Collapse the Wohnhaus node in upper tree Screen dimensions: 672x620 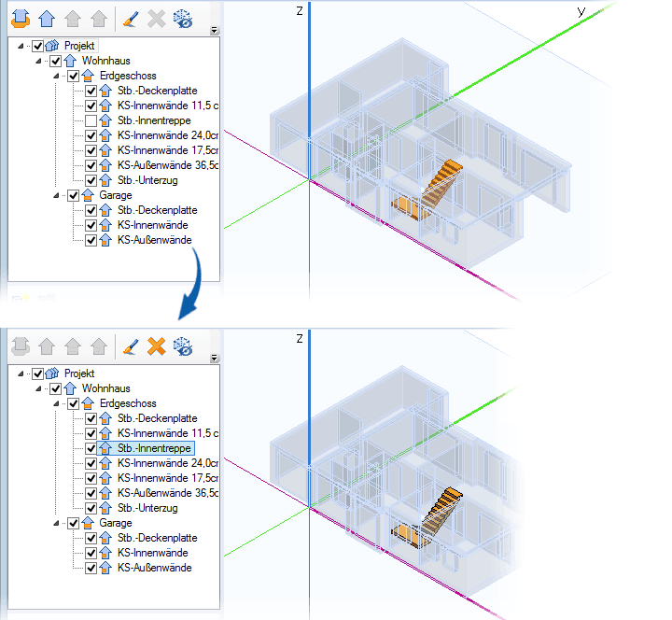tap(38, 61)
